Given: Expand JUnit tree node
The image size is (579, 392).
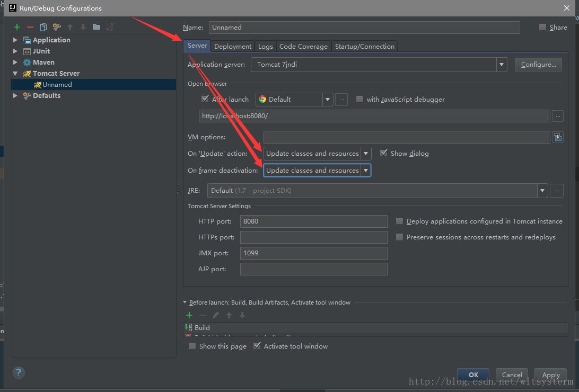Looking at the screenshot, I should click(x=15, y=51).
